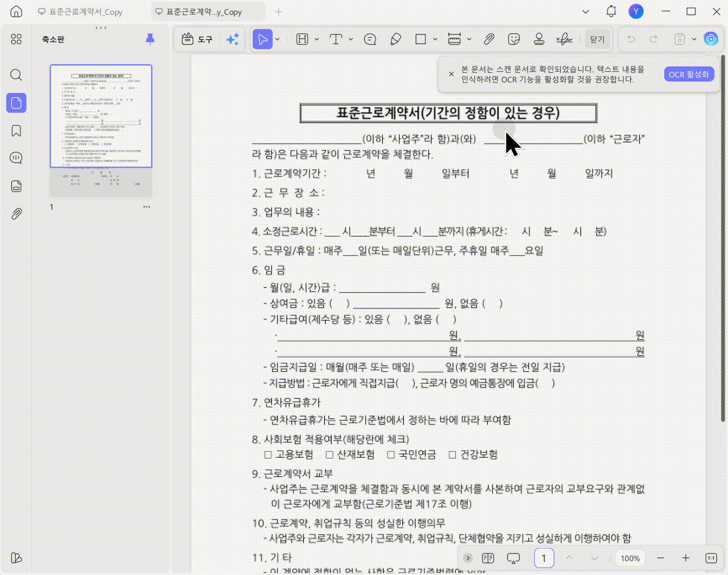This screenshot has height=575, width=728.
Task: Select the cursor pointer tool
Action: pos(263,40)
